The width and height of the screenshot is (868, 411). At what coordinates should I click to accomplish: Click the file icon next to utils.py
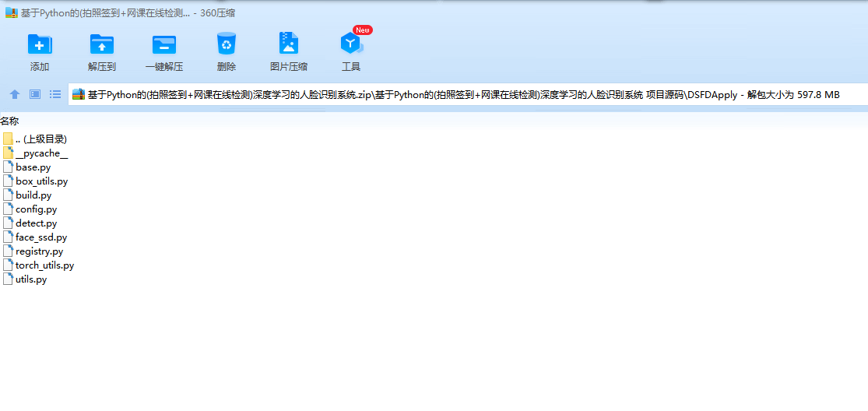point(8,279)
